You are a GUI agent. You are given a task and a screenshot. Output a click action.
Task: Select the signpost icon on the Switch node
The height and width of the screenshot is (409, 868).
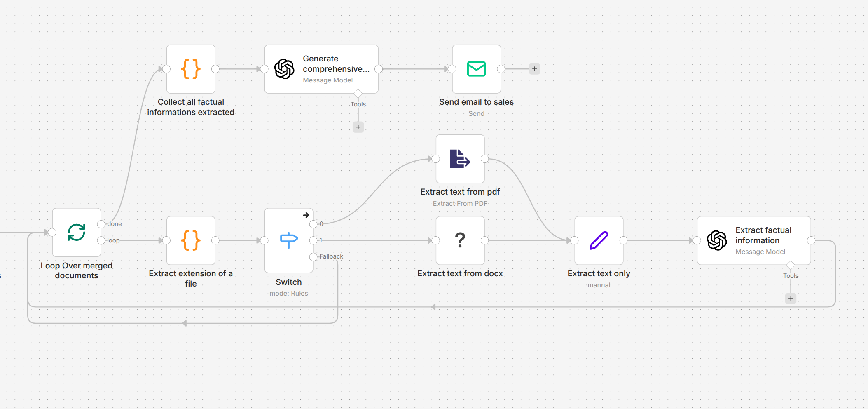[x=288, y=240]
